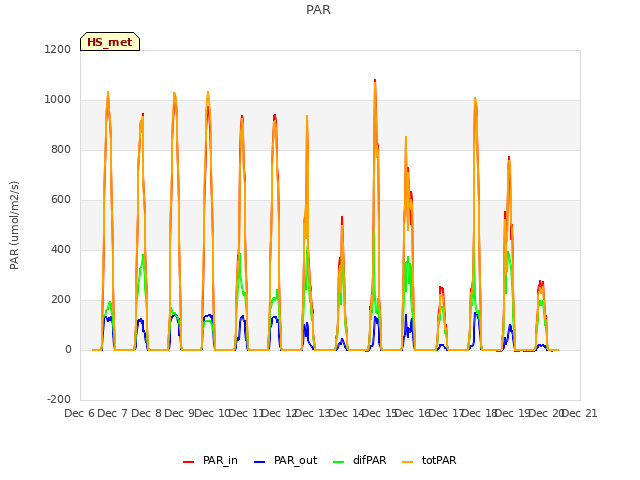Click the Dec 7 x-axis label

[112, 413]
